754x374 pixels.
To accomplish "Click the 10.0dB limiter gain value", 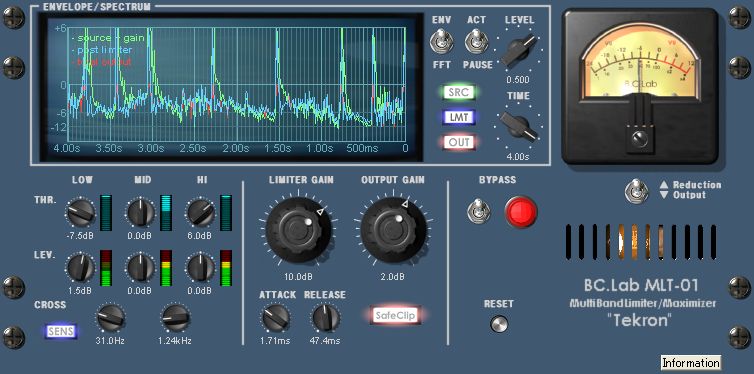I will click(x=298, y=277).
